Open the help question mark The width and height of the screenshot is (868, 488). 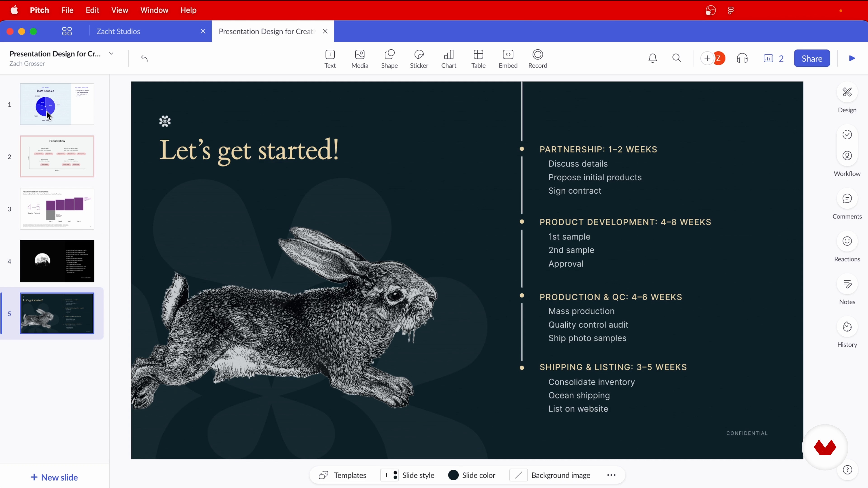847,470
